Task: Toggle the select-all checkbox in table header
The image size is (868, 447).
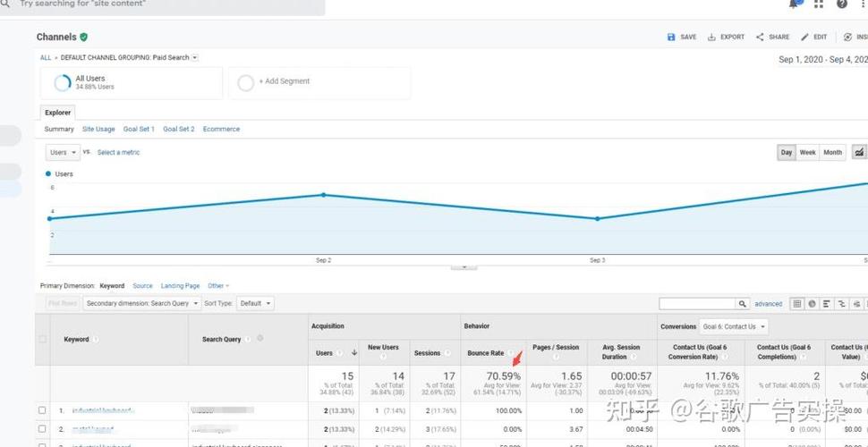Action: click(42, 339)
